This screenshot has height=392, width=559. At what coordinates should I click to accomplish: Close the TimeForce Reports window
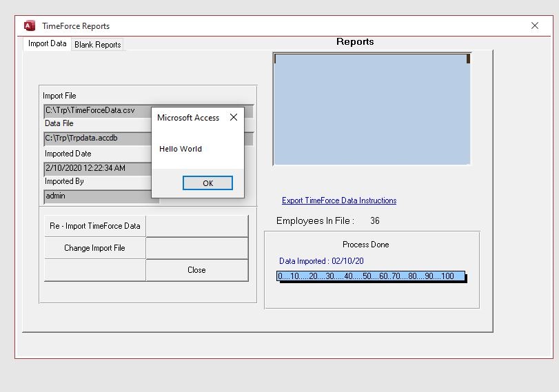(534, 25)
